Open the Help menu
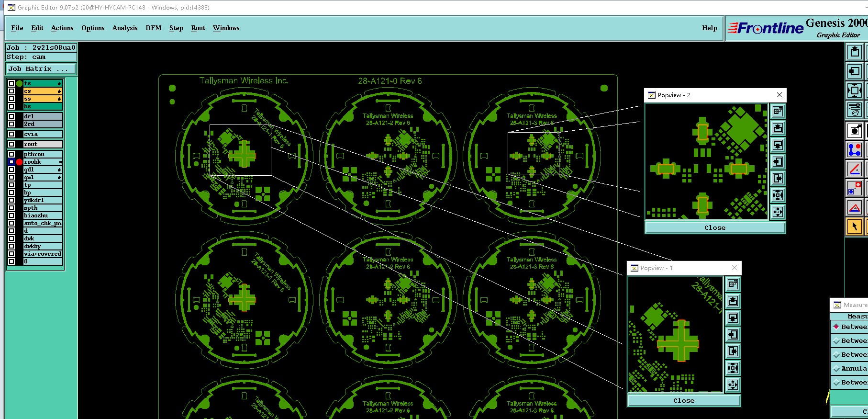868x419 pixels. tap(710, 28)
